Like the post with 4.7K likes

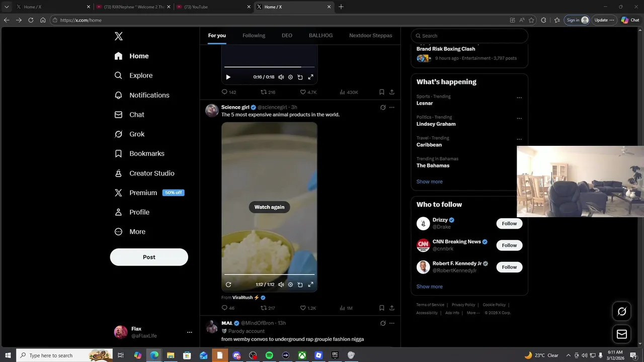[308, 92]
